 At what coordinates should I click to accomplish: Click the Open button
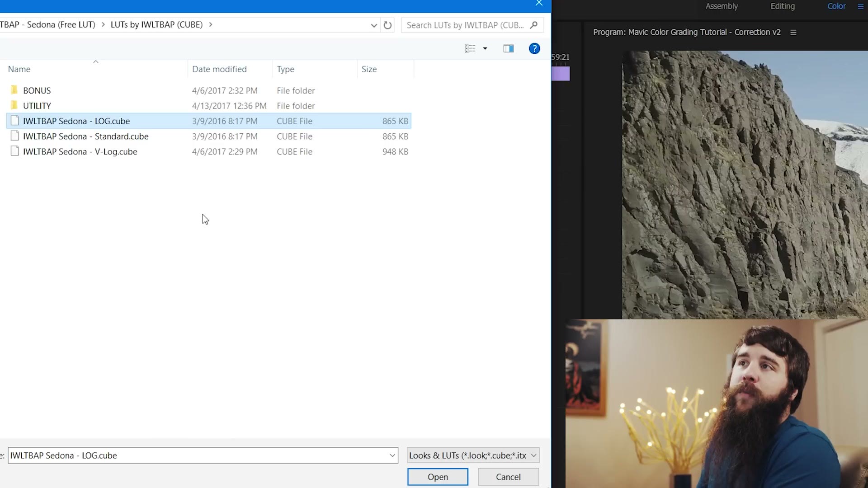[438, 477]
